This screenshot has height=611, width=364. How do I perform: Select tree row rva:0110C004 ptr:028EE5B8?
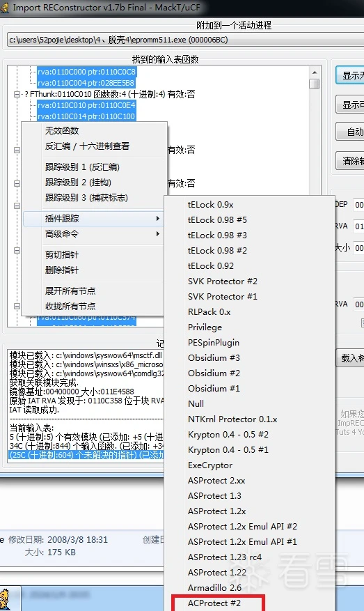[86, 83]
